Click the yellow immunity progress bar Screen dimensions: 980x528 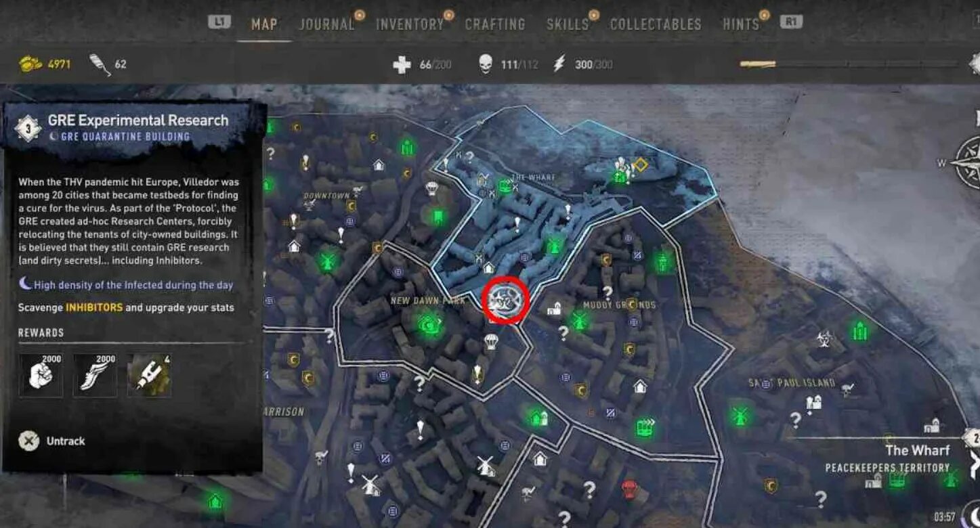[x=757, y=64]
